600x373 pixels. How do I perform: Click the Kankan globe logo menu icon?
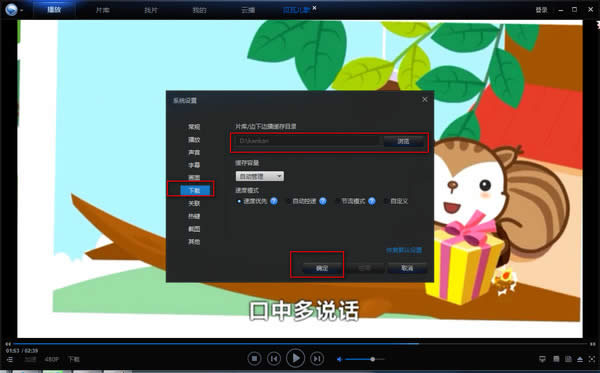tap(11, 10)
